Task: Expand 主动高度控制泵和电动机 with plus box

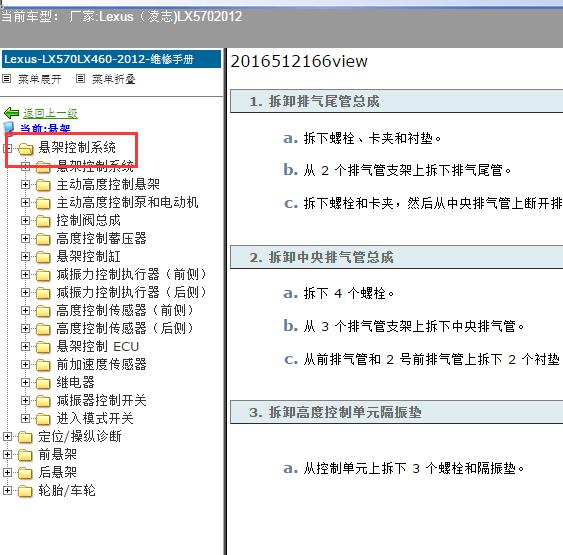Action: (25, 202)
